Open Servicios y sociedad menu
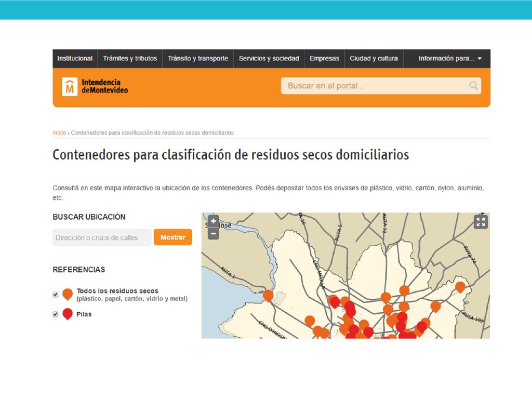Image resolution: width=532 pixels, height=399 pixels. [269, 58]
